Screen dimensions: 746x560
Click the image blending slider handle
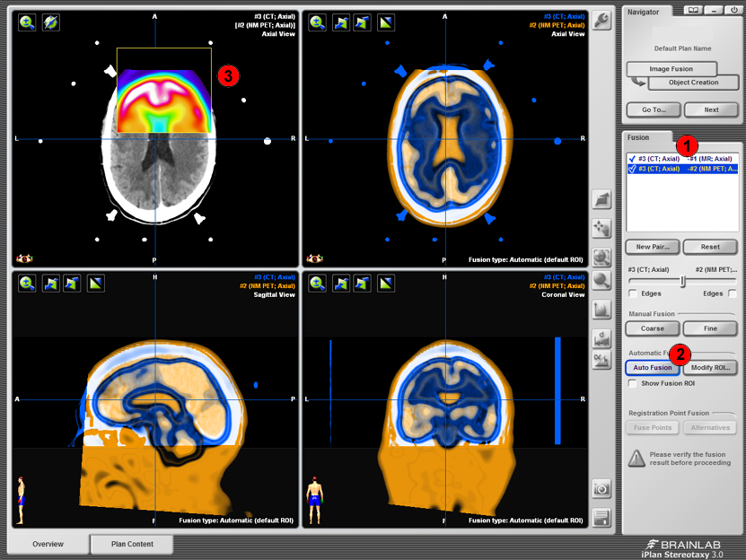[683, 281]
